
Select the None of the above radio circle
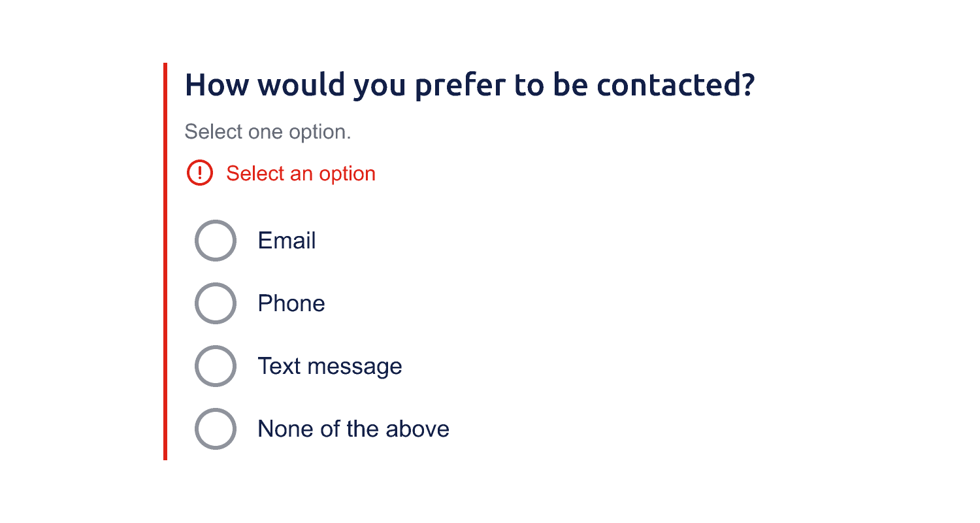coord(215,429)
